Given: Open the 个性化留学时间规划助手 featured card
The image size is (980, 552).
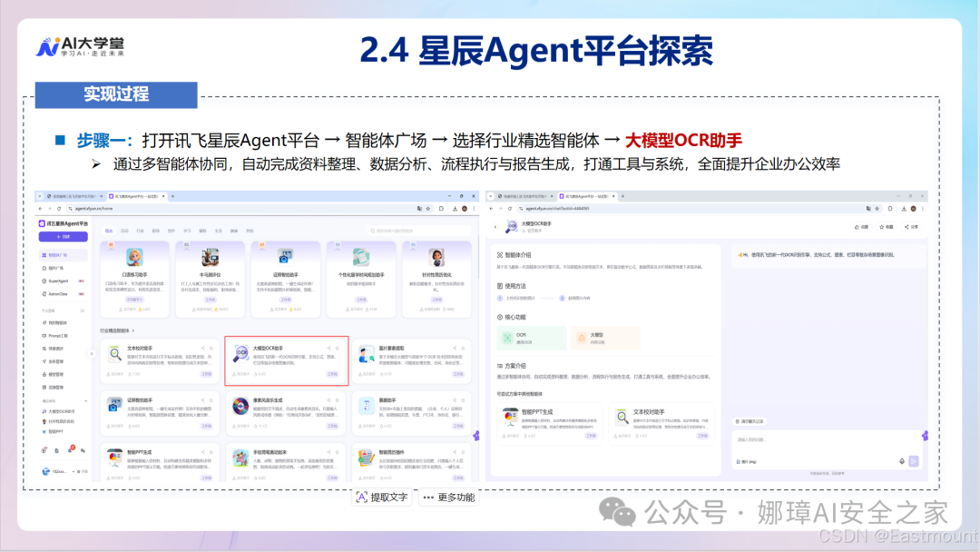Looking at the screenshot, I should 361,280.
